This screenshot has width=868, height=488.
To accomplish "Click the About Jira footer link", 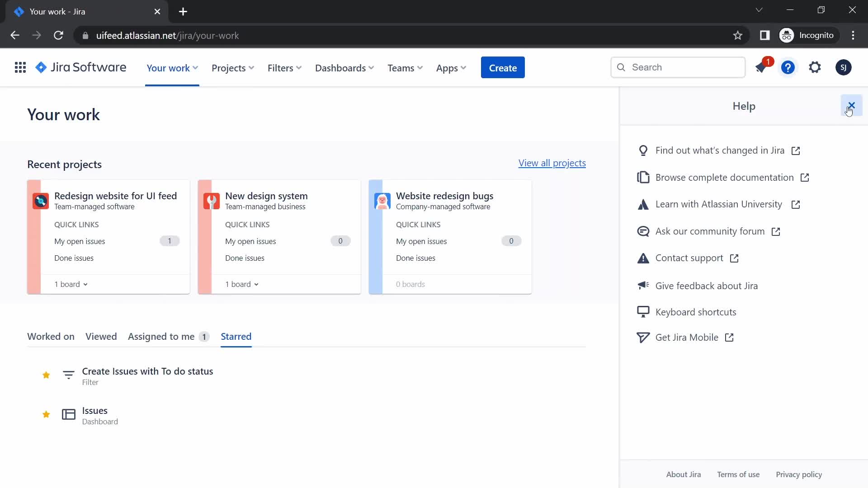I will pyautogui.click(x=684, y=474).
